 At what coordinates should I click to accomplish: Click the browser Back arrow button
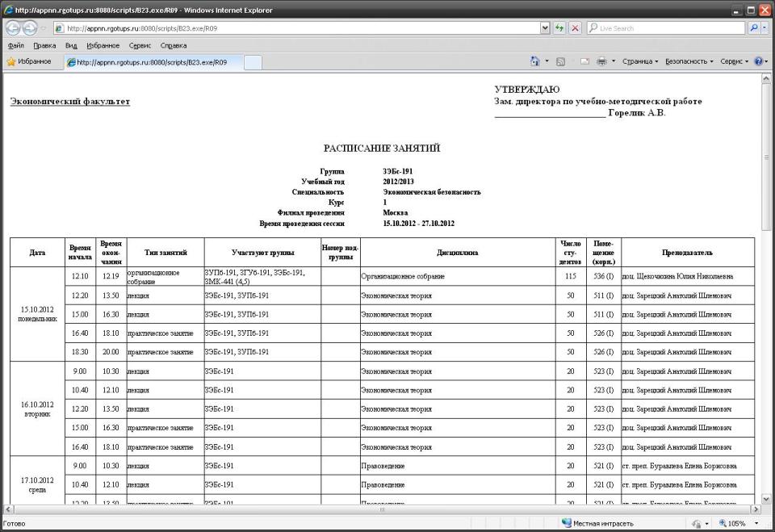pyautogui.click(x=13, y=28)
